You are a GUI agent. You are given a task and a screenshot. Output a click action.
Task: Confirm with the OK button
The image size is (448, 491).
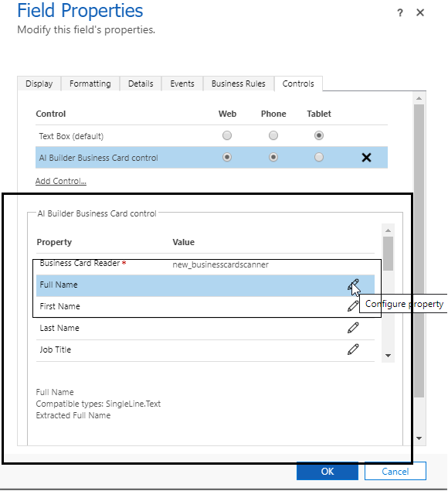click(x=328, y=471)
